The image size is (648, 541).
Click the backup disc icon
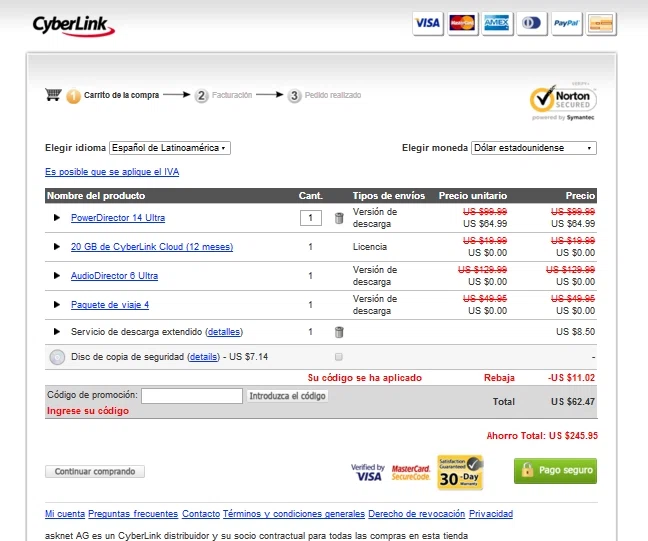(x=57, y=357)
